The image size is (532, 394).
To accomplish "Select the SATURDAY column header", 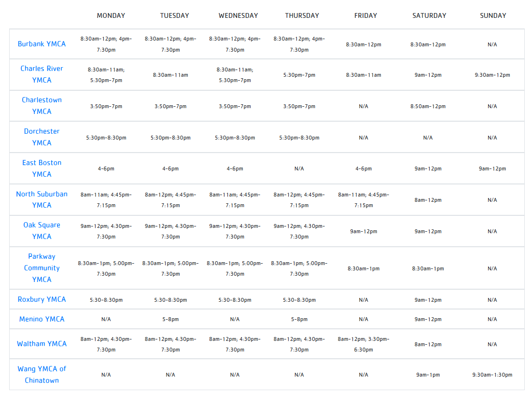I will coord(429,15).
